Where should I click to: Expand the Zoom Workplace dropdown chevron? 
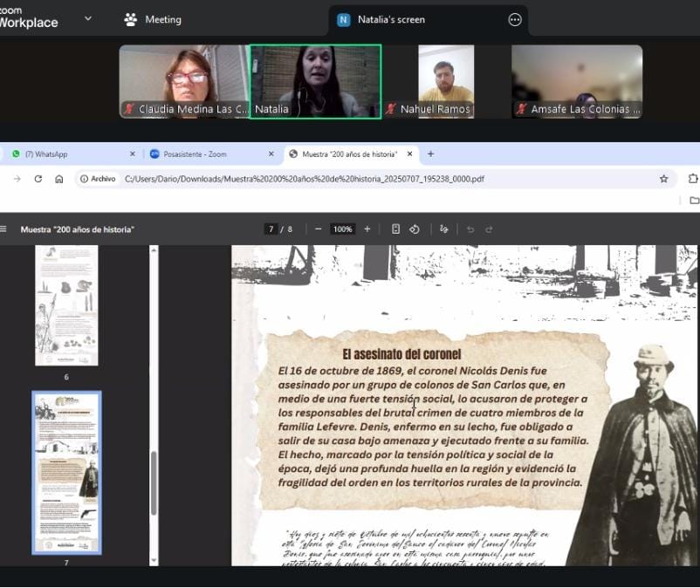87,18
